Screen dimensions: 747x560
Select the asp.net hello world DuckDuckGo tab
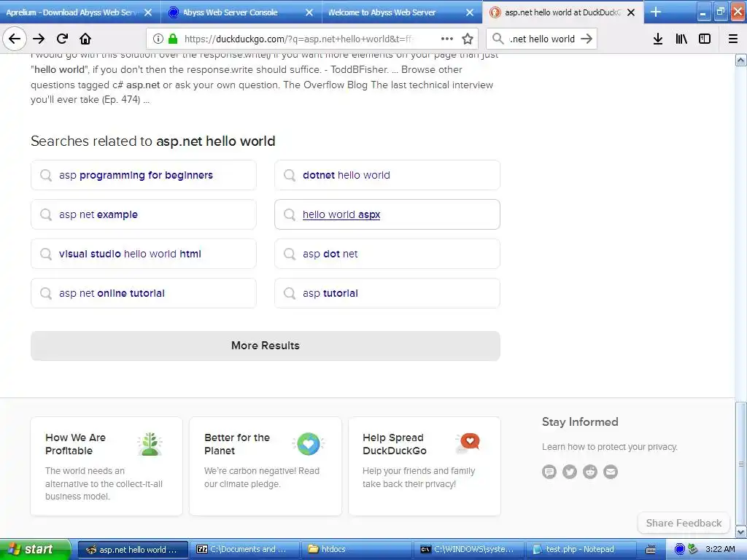(562, 12)
